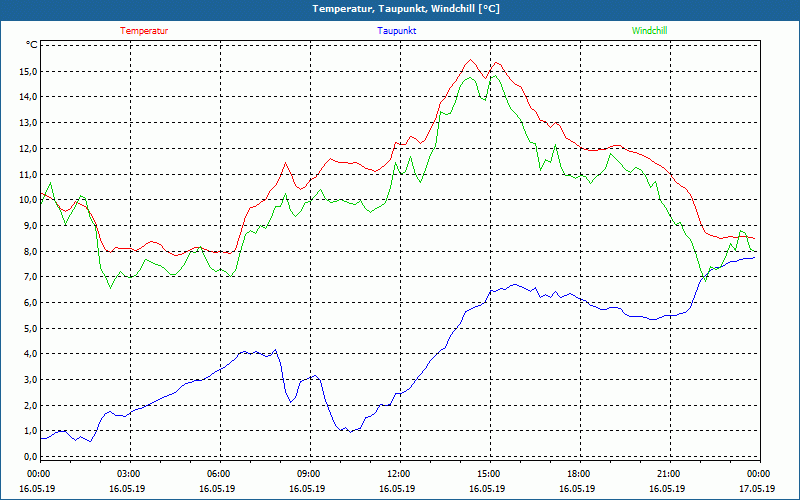The width and height of the screenshot is (800, 500).
Task: Click the green Windchill legend label
Action: click(649, 31)
